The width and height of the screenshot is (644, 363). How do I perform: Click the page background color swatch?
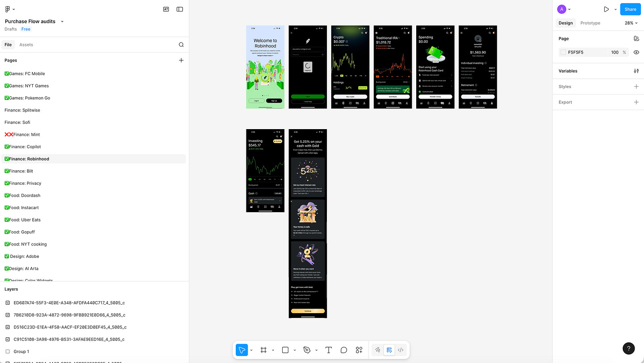coord(563,52)
